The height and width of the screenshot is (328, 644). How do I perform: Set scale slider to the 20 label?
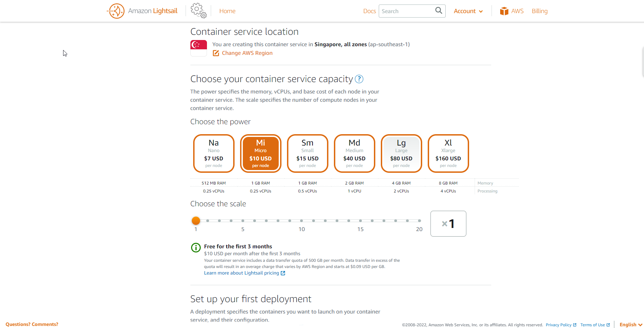pos(419,229)
